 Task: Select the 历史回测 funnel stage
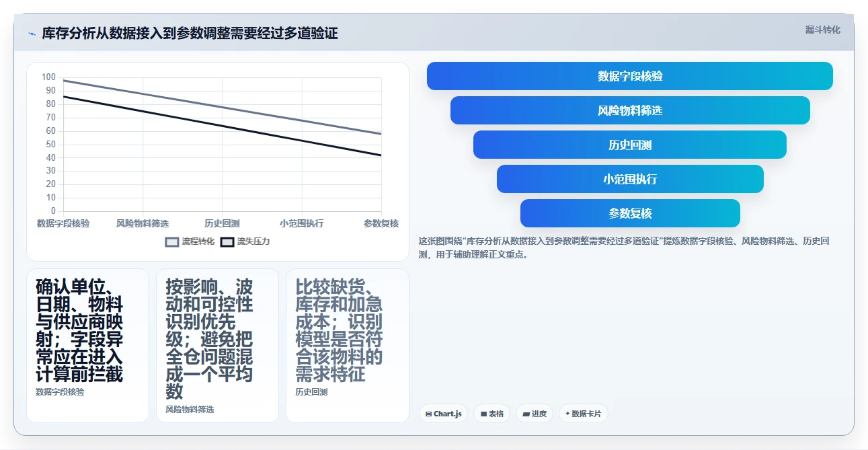[x=630, y=145]
